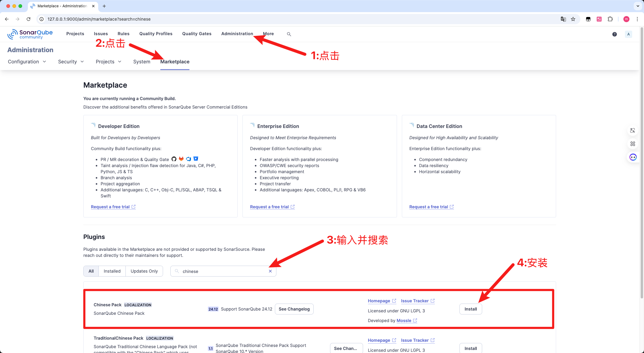Open the user avatar 'A' menu
Viewport: 644px width, 353px height.
pyautogui.click(x=628, y=34)
